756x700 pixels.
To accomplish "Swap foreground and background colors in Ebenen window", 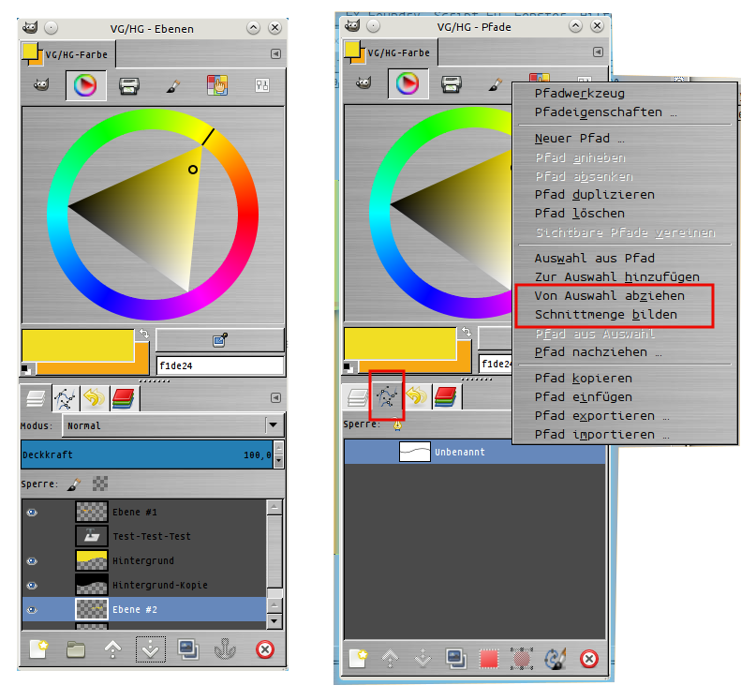I will (x=143, y=334).
